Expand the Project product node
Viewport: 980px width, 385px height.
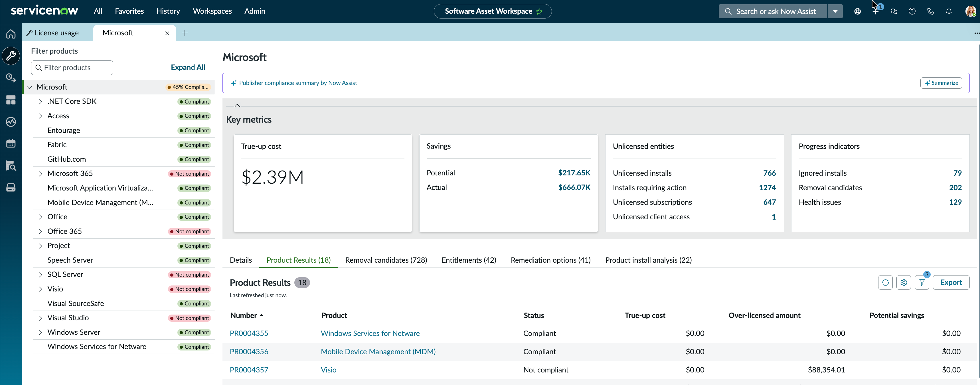click(x=40, y=246)
